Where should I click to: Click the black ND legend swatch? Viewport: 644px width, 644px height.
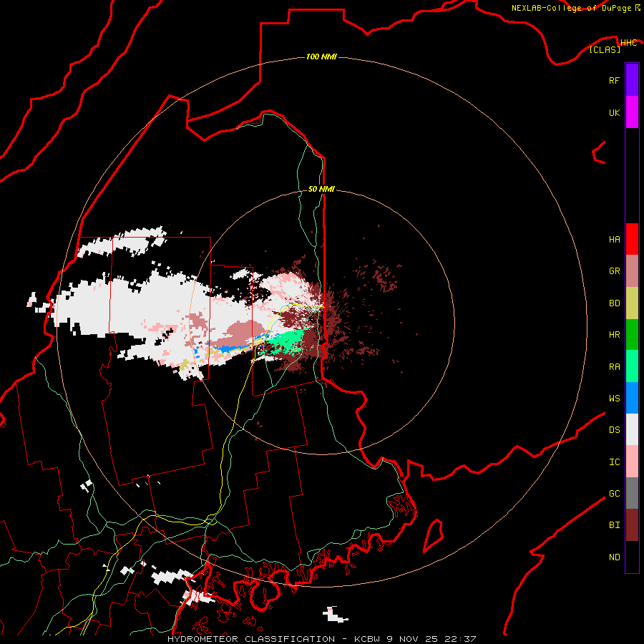pyautogui.click(x=632, y=557)
